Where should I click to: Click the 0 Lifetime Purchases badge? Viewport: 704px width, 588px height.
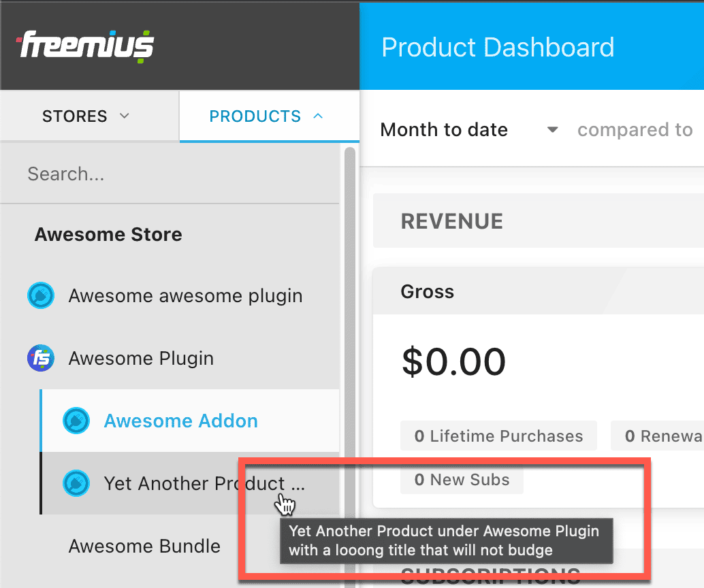pyautogui.click(x=499, y=436)
